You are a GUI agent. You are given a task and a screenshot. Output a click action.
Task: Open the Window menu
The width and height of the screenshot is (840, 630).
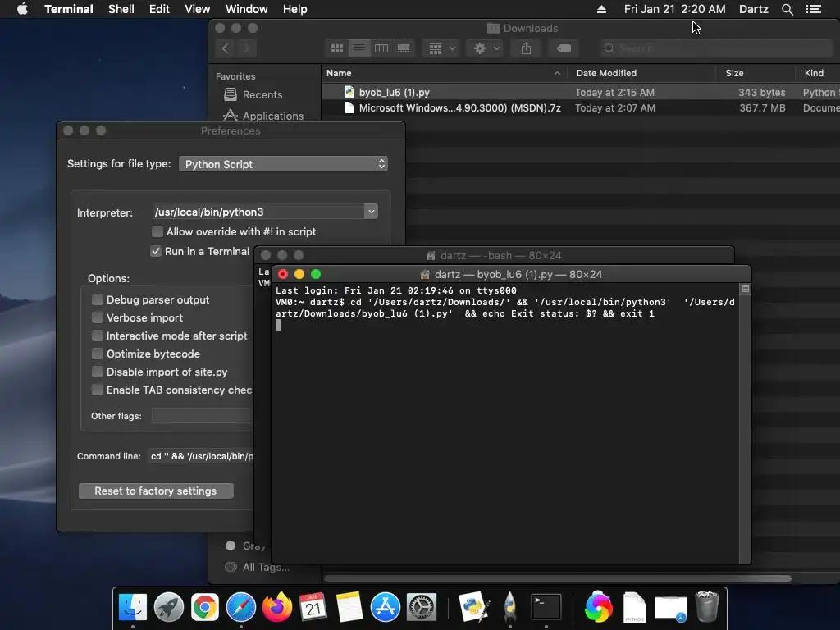246,9
